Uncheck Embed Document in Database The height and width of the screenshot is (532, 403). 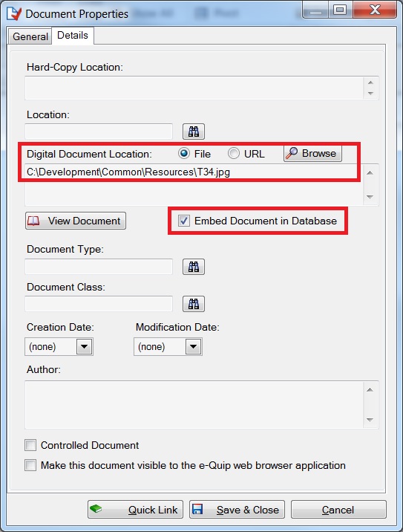pos(184,221)
